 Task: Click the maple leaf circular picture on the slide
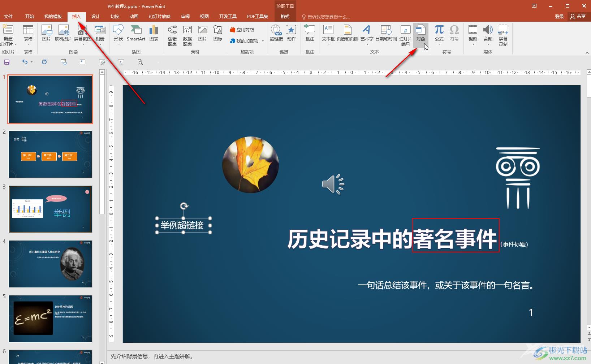(250, 165)
